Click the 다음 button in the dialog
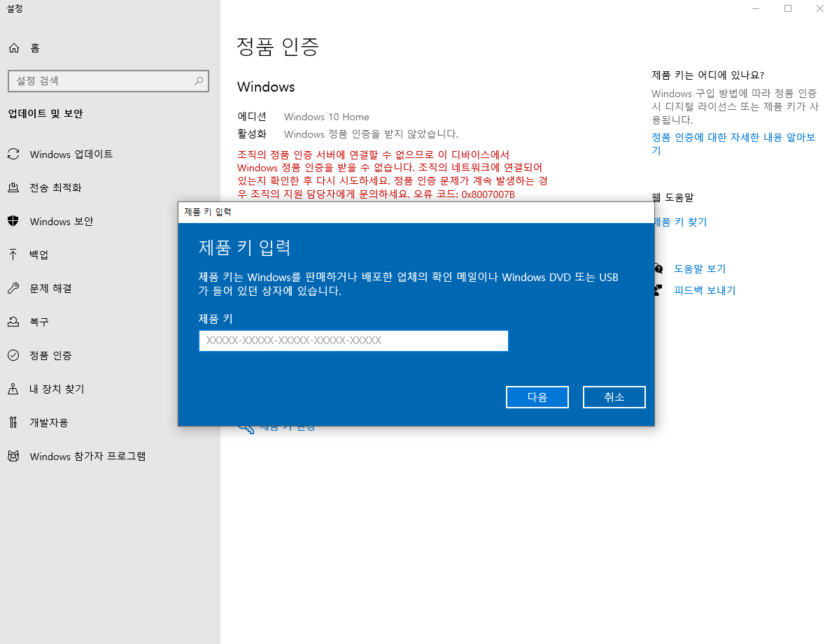The width and height of the screenshot is (832, 644). click(x=537, y=397)
